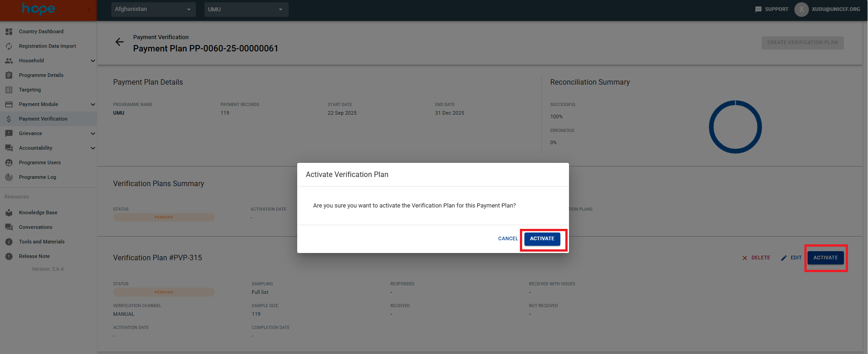The image size is (868, 354).
Task: Open Release Note in Resources
Action: coord(34,256)
